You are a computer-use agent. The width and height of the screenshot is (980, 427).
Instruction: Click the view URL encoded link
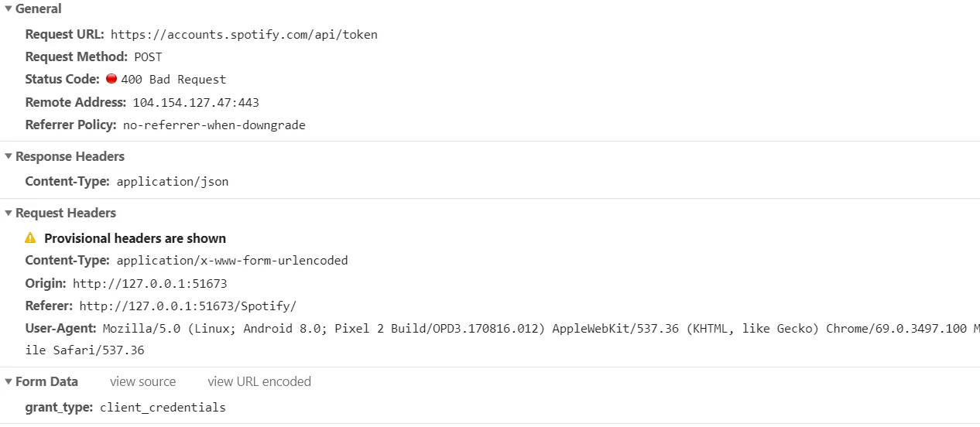[259, 382]
